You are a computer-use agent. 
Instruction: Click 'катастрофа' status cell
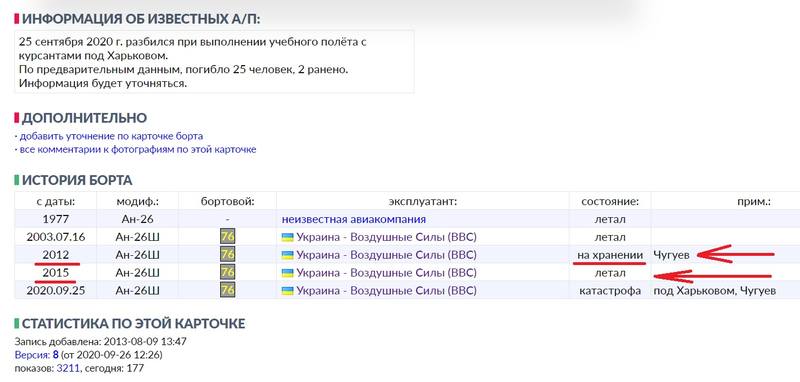(610, 291)
